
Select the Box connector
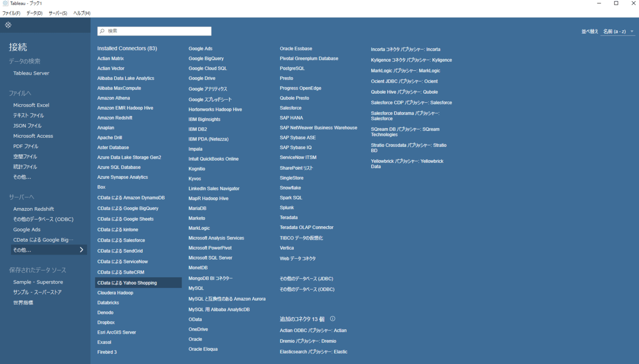click(x=101, y=187)
